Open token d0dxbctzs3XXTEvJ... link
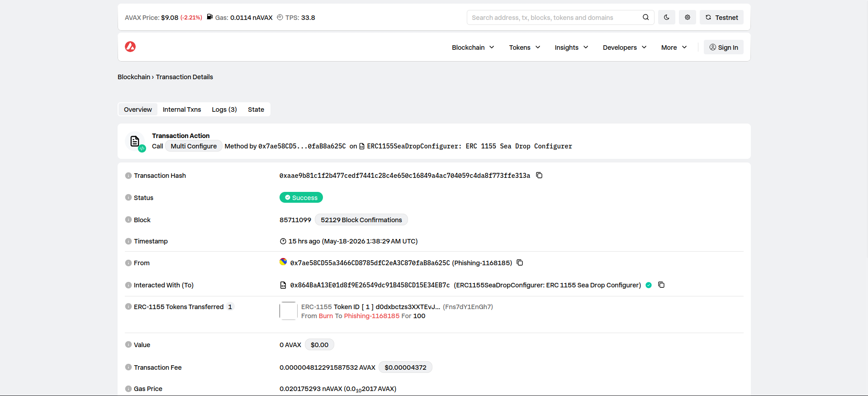This screenshot has height=396, width=868. [x=408, y=307]
